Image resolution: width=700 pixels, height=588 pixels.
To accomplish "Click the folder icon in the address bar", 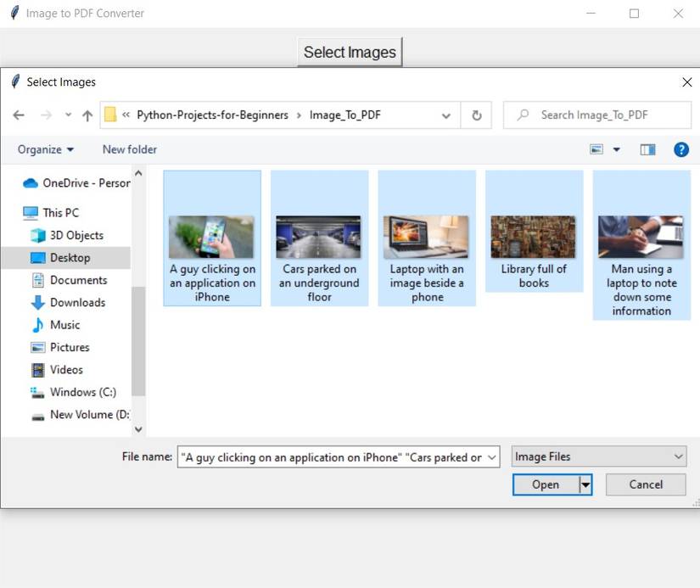I will (x=110, y=115).
